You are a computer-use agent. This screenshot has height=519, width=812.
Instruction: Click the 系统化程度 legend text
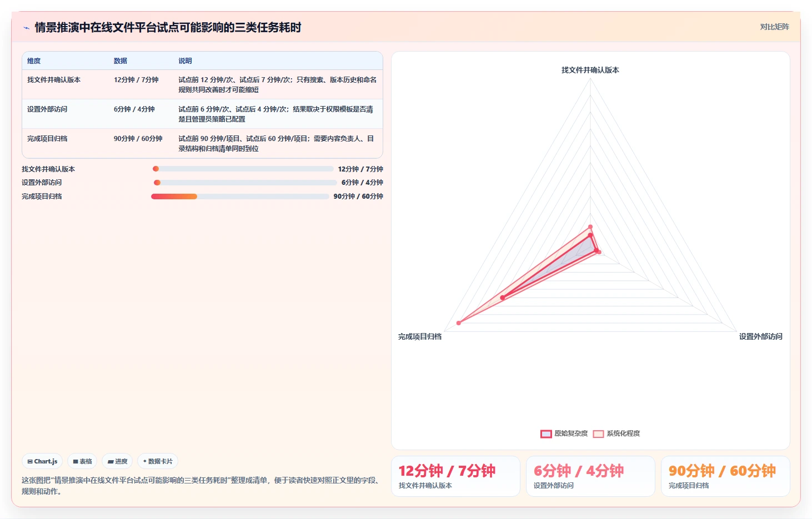623,434
